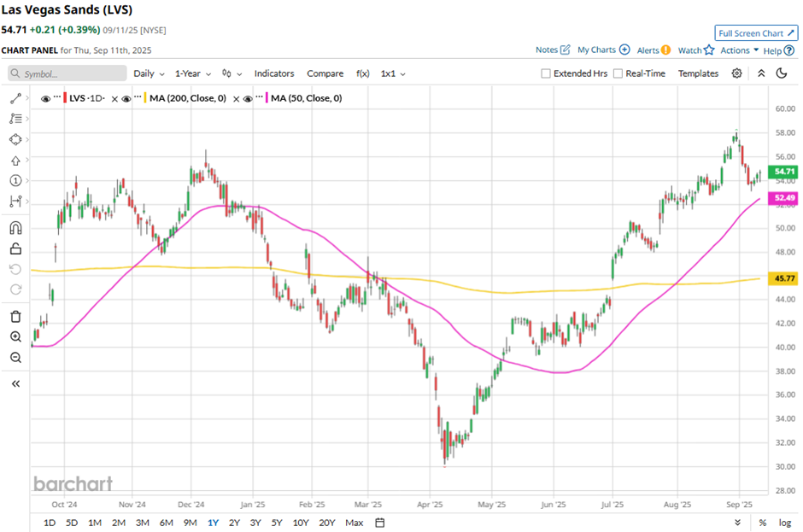Expand the bottom panel double chevron
The height and width of the screenshot is (532, 803).
pyautogui.click(x=737, y=523)
